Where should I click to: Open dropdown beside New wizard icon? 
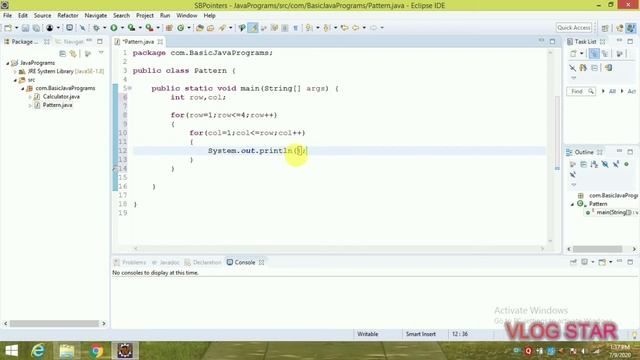click(16, 28)
